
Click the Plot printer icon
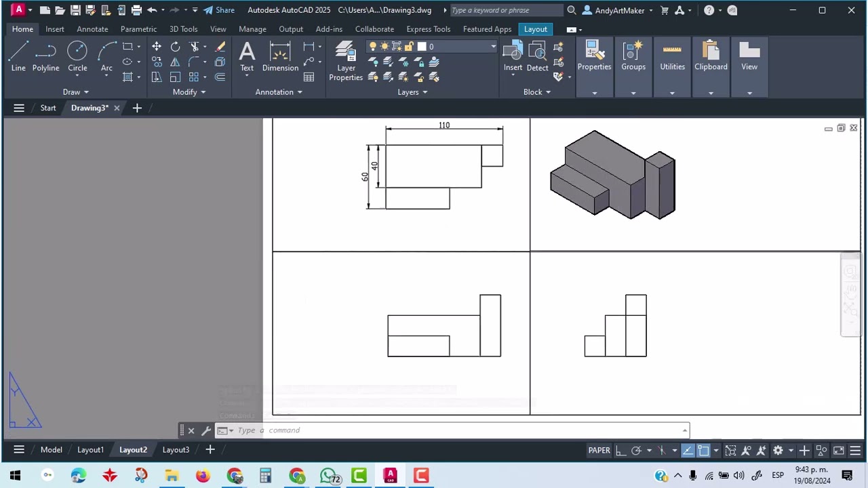[x=136, y=10]
